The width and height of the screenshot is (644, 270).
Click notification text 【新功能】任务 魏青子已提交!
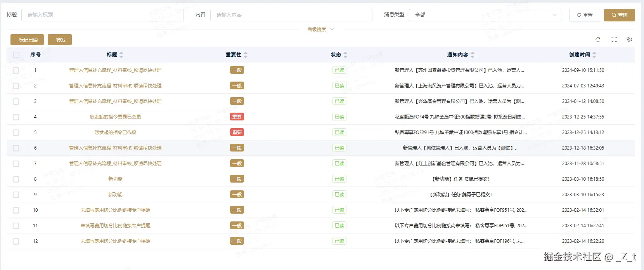[x=460, y=195]
